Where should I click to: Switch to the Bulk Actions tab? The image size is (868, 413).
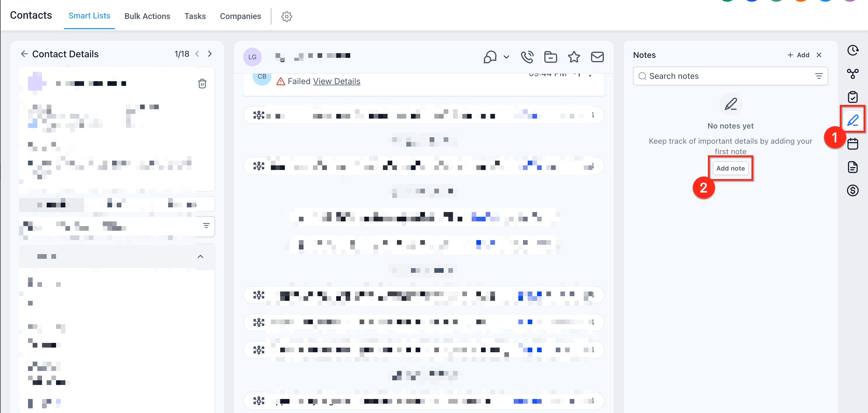tap(147, 16)
